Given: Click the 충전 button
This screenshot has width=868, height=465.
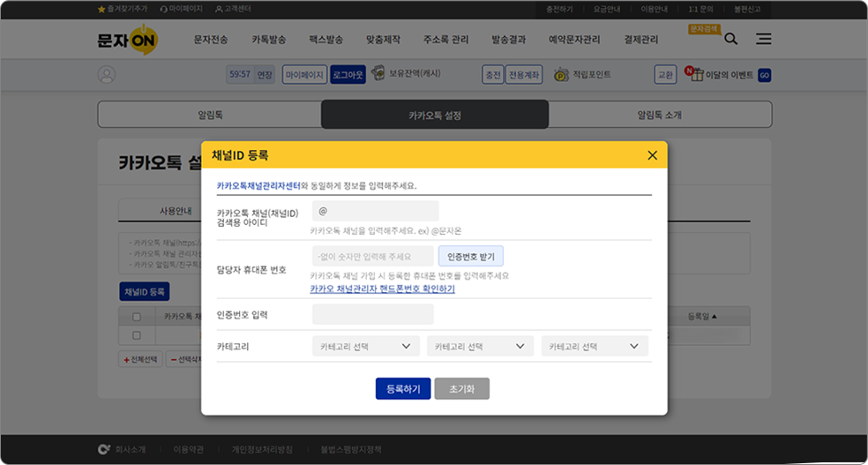Looking at the screenshot, I should pyautogui.click(x=493, y=75).
